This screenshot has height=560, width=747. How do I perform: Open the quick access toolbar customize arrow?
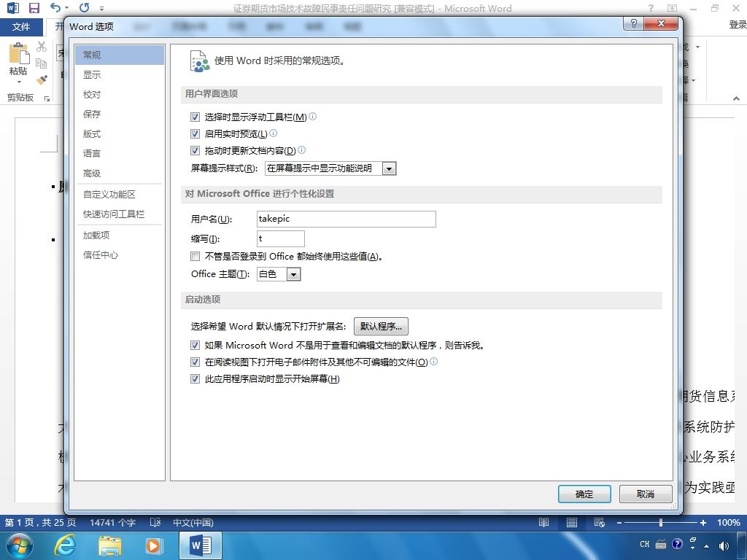coord(101,8)
